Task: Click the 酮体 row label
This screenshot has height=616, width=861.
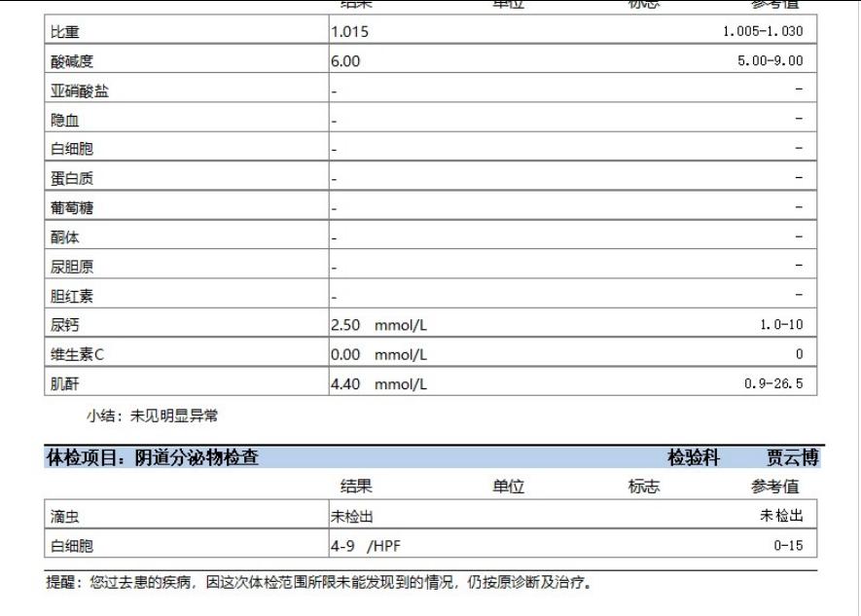Action: coord(64,237)
